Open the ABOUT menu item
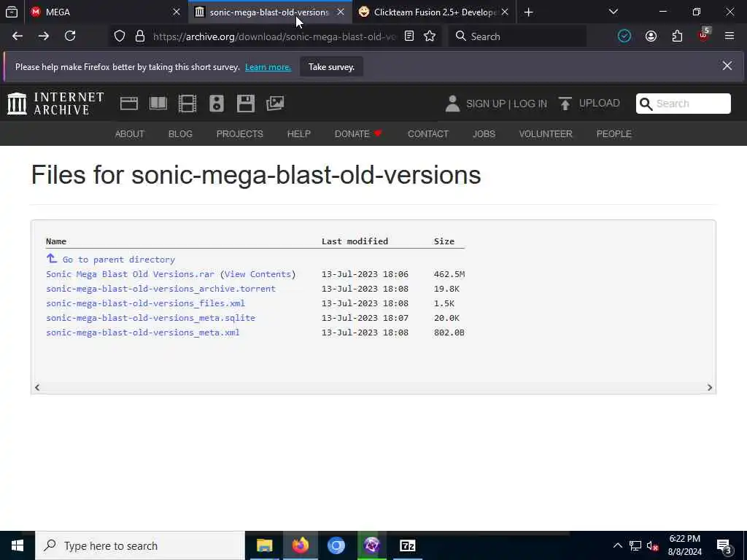 (x=130, y=134)
